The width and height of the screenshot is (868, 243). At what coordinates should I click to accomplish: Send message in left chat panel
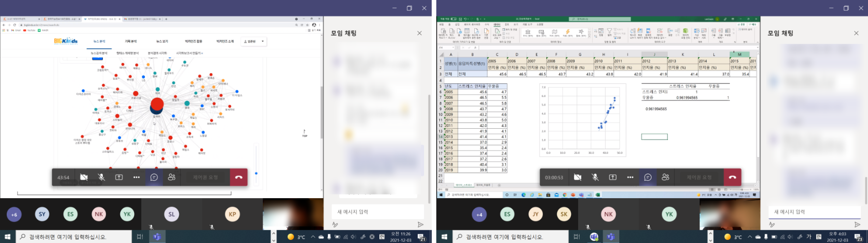[420, 224]
